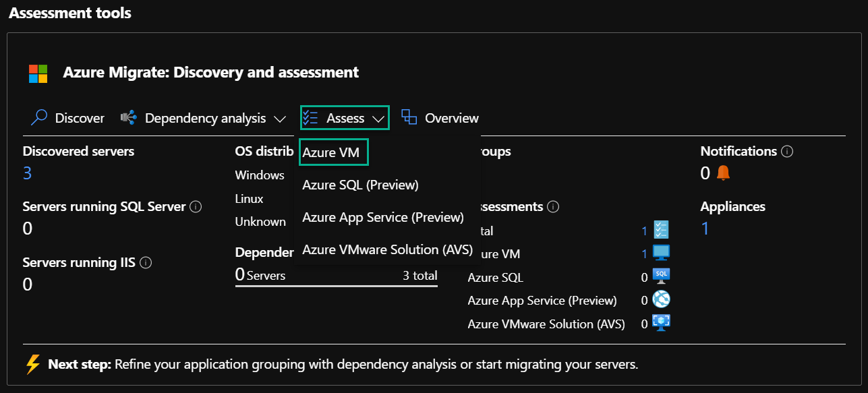
Task: Click info icon next to Notifications
Action: [x=787, y=152]
